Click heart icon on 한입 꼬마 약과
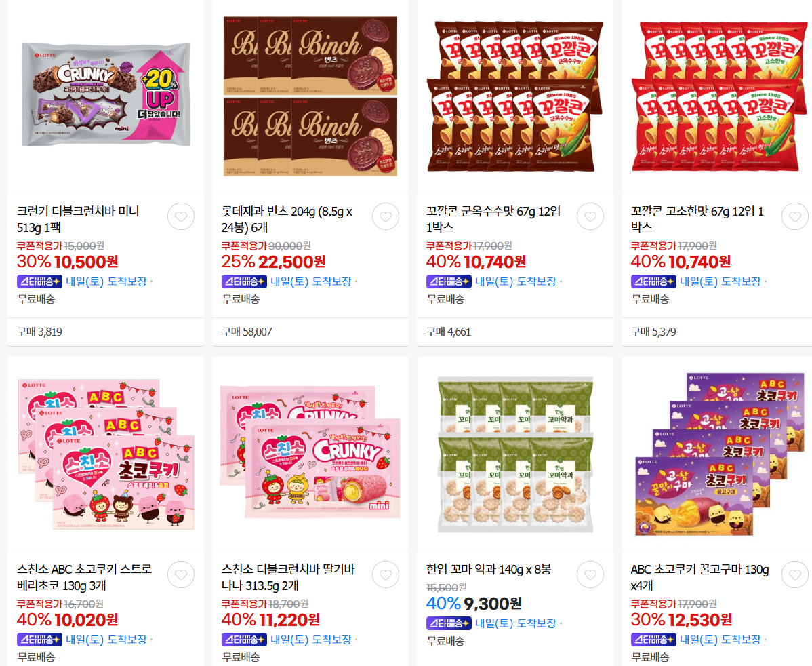 tap(590, 574)
